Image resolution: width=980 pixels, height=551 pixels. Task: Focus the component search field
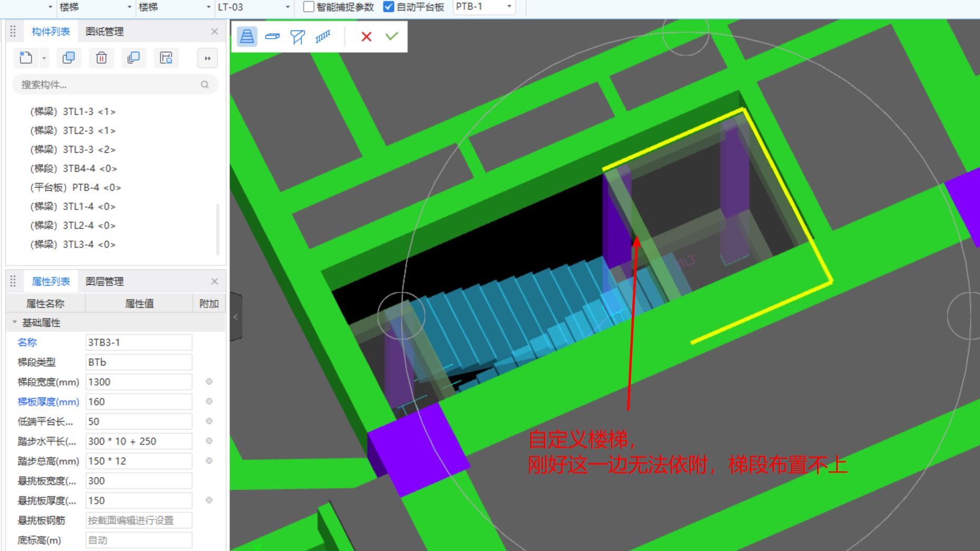115,84
